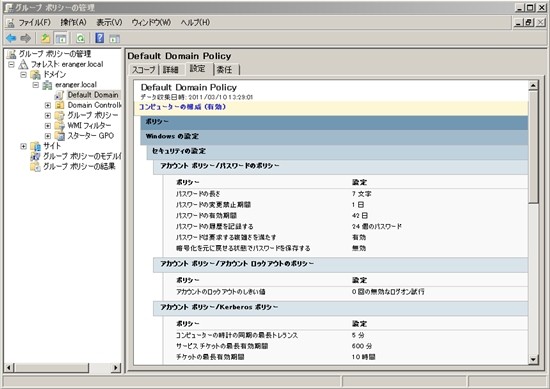
Task: Open the ファイル(F) menu
Action: (34, 23)
